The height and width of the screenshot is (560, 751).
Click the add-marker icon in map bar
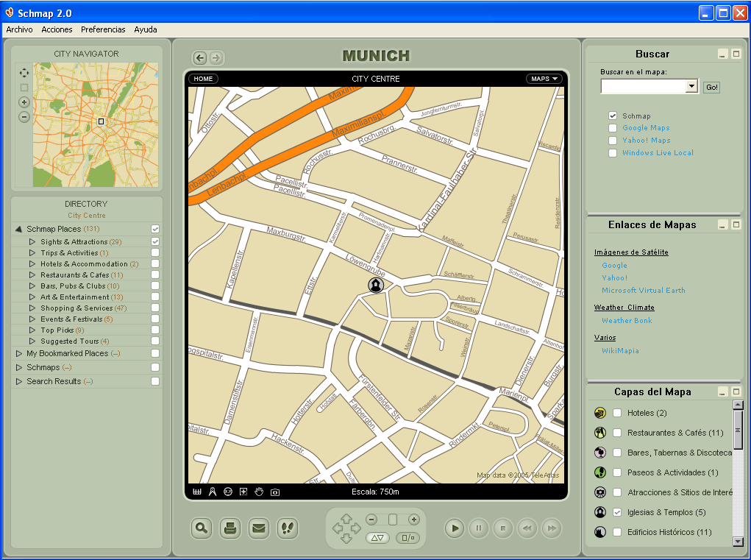coord(243,492)
